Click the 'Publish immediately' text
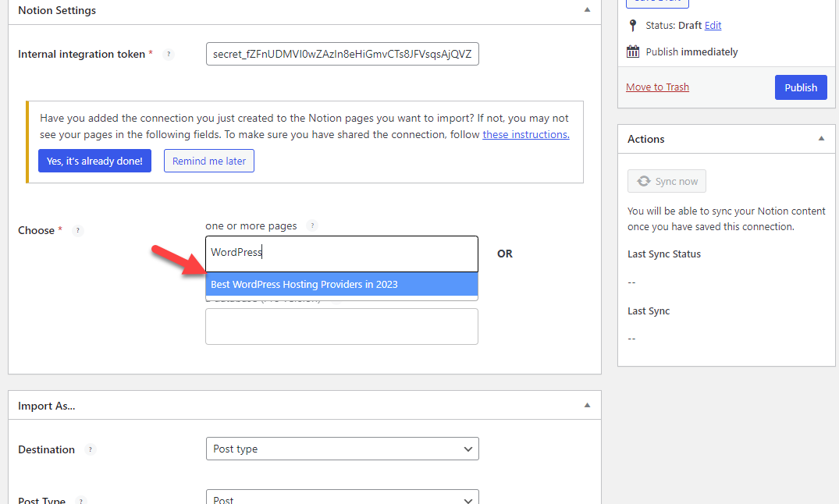 click(x=691, y=52)
